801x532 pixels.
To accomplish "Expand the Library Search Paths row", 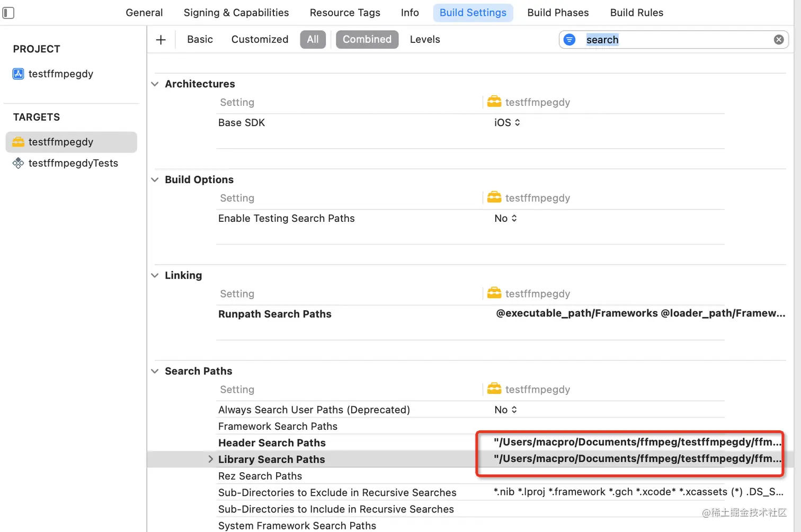I will (x=210, y=459).
